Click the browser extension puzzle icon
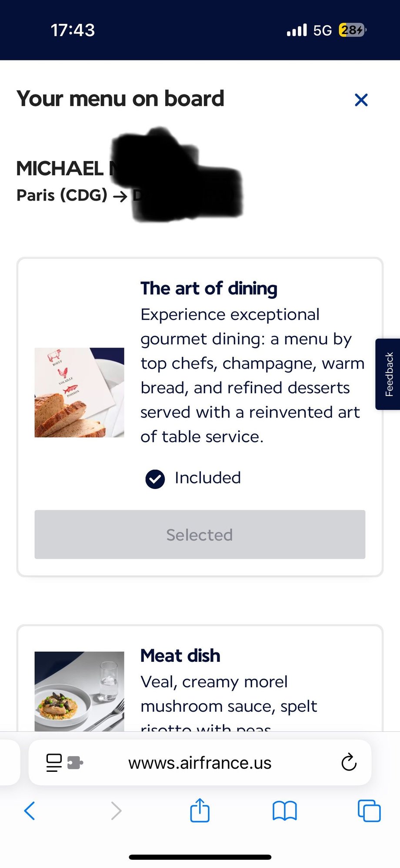Screen dimensions: 400x868 75,762
